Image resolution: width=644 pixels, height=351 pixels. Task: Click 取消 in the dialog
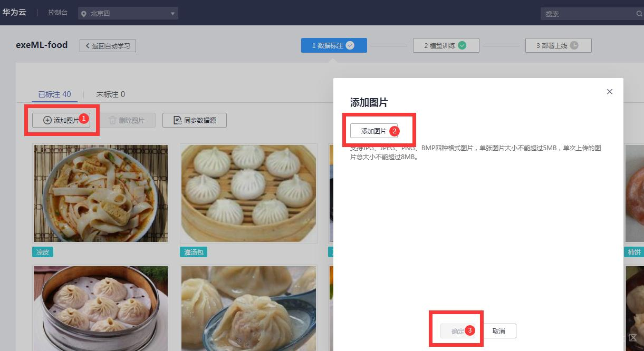pyautogui.click(x=498, y=331)
